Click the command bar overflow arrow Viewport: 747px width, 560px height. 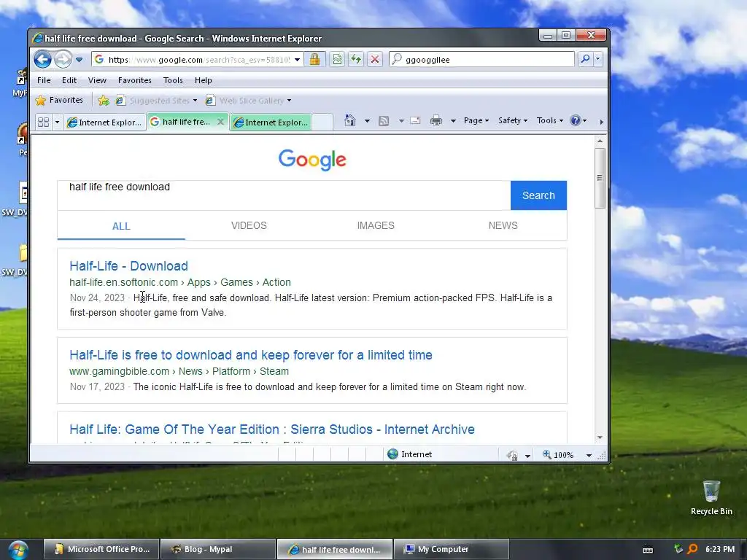(601, 122)
